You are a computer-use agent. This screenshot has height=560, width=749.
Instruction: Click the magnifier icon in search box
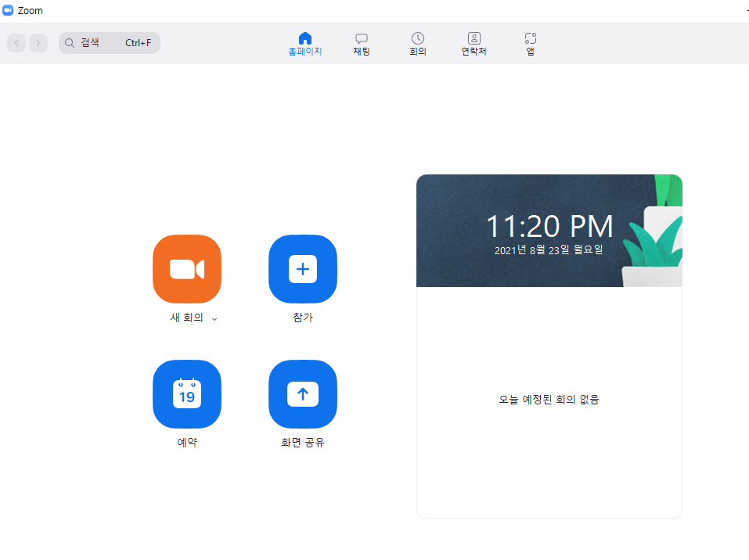70,43
